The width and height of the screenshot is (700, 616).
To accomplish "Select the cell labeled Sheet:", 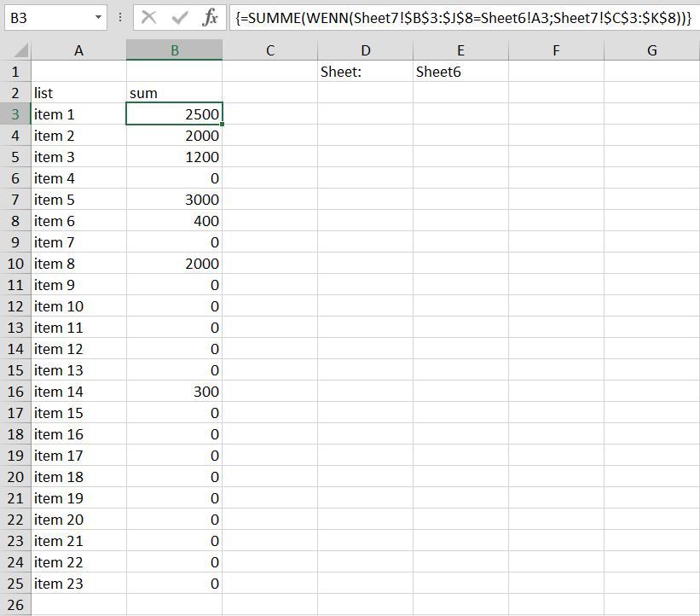I will pos(365,71).
